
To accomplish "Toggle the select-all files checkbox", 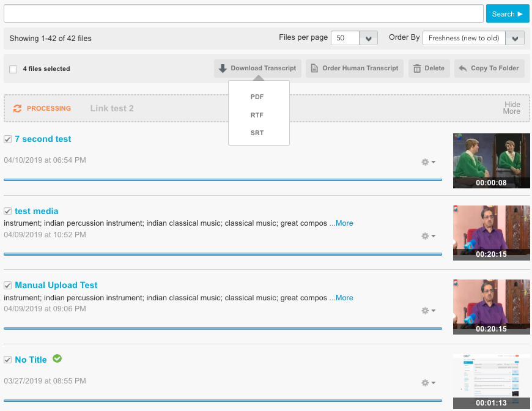I will pos(13,69).
